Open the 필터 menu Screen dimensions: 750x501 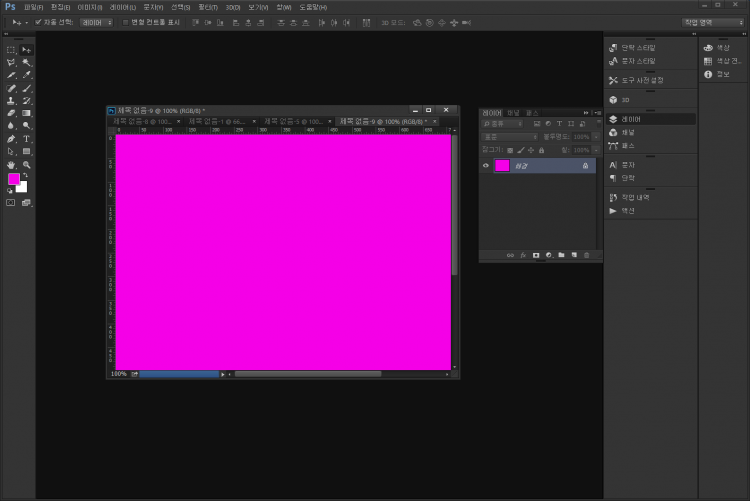(x=207, y=7)
